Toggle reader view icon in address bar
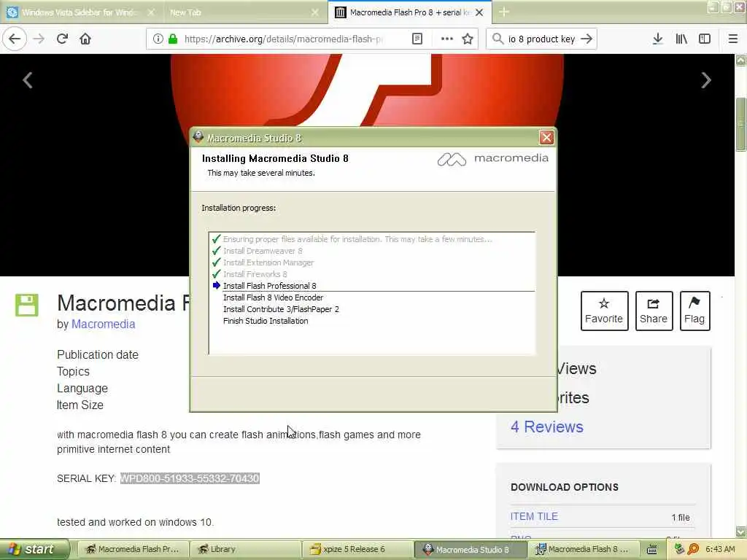Screen dimensions: 747x560 (417, 39)
